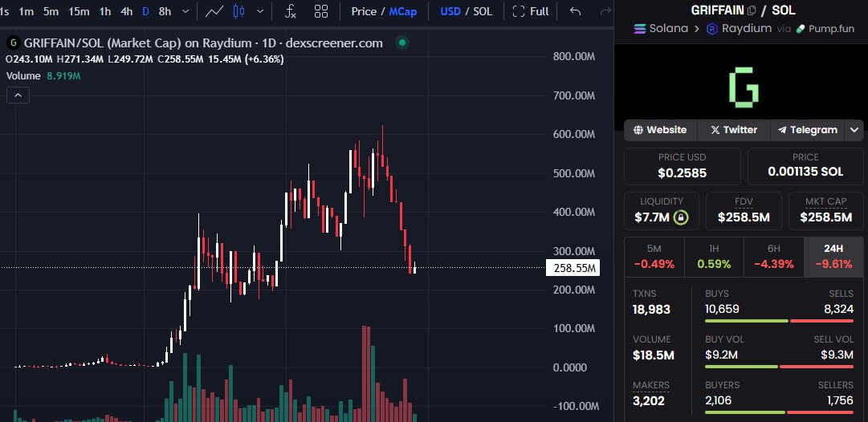
Task: Click the MKT CAP $258.5M box
Action: pos(826,211)
